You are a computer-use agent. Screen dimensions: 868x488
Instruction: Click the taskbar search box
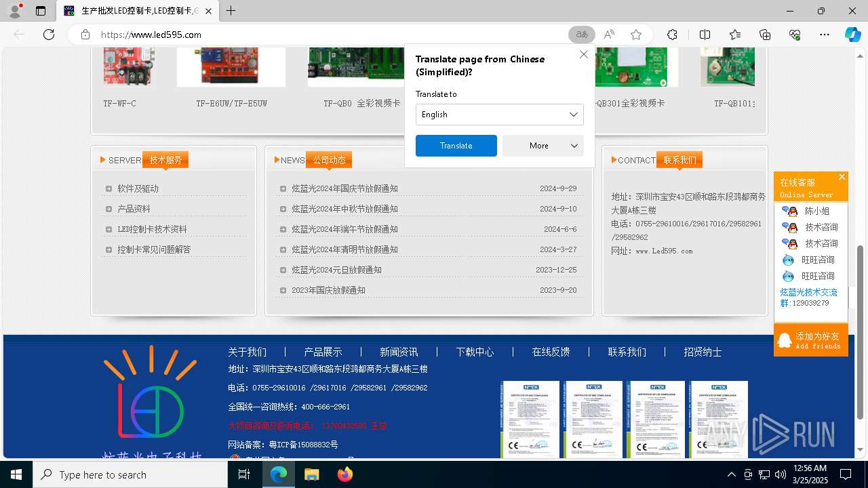coord(130,474)
